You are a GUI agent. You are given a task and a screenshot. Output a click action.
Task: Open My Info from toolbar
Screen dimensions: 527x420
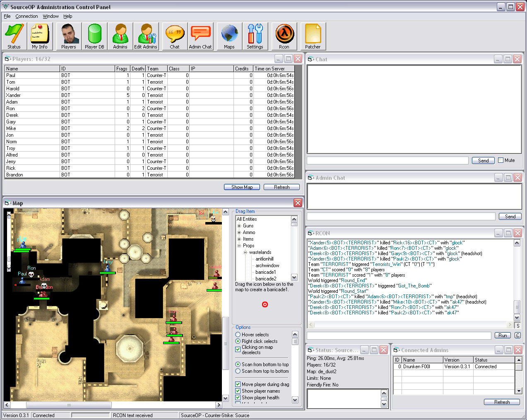(40, 36)
